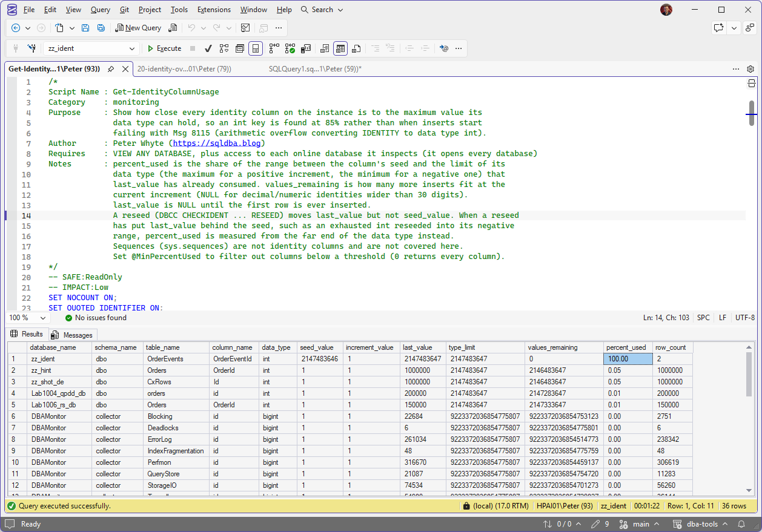Click the query icon right of New Query
The height and width of the screenshot is (532, 762).
click(x=173, y=28)
